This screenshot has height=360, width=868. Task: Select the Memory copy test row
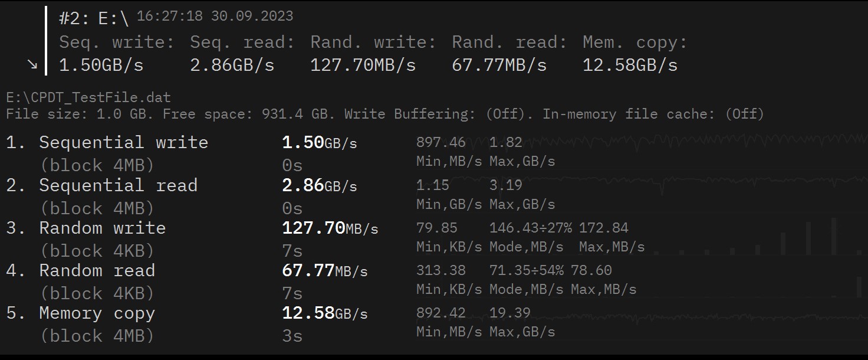97,313
